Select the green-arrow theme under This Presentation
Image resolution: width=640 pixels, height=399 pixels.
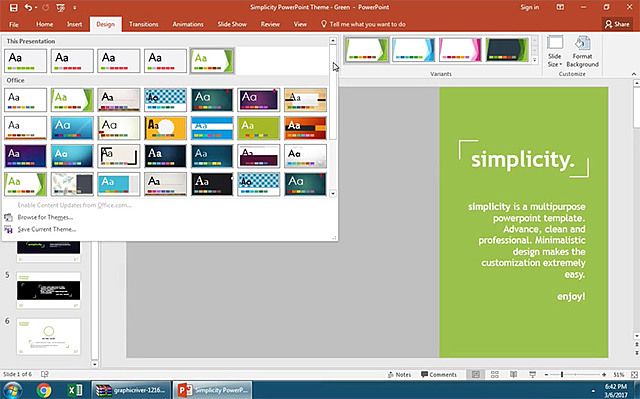click(x=212, y=61)
